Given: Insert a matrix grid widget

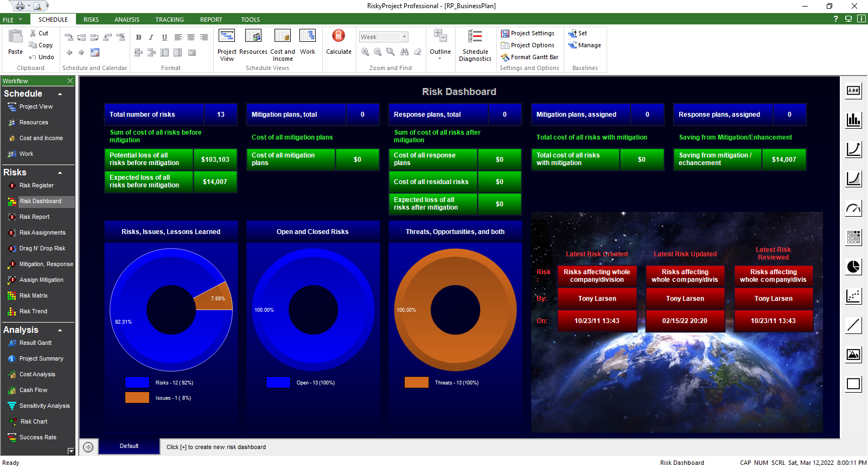Looking at the screenshot, I should pyautogui.click(x=853, y=237).
